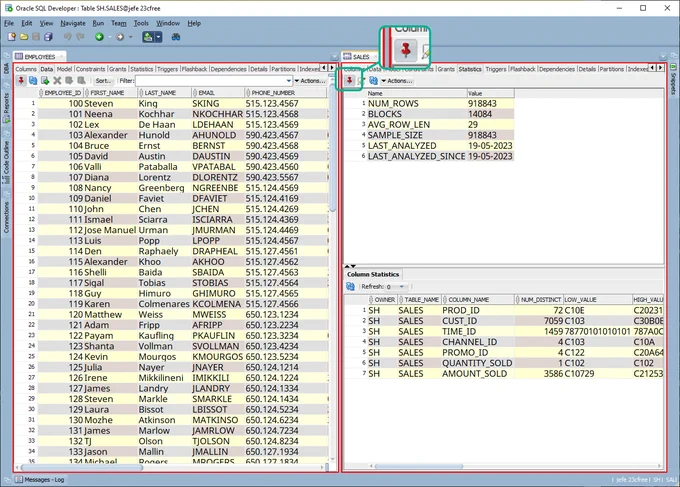Image resolution: width=680 pixels, height=487 pixels.
Task: Select the email cell 'DAUSTIN'
Action: coord(218,156)
